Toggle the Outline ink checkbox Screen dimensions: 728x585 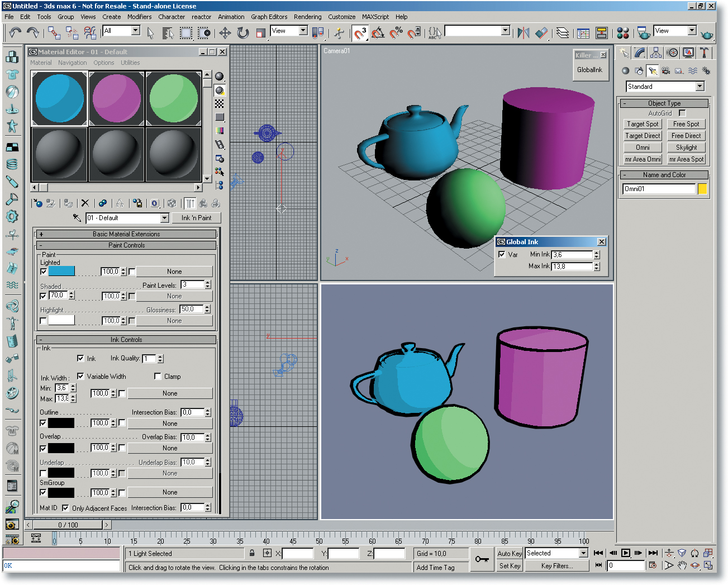click(43, 424)
